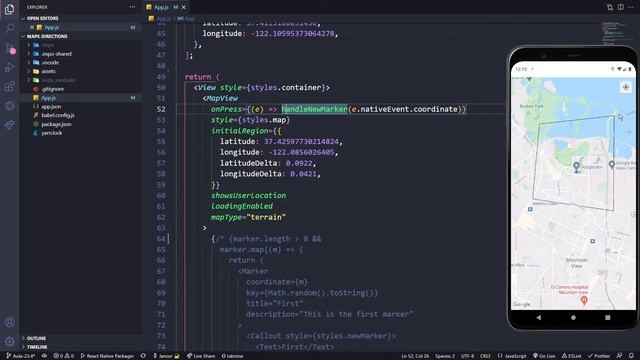Click Ln 52, Col 26 cursor position
The height and width of the screenshot is (360, 640).
click(415, 356)
